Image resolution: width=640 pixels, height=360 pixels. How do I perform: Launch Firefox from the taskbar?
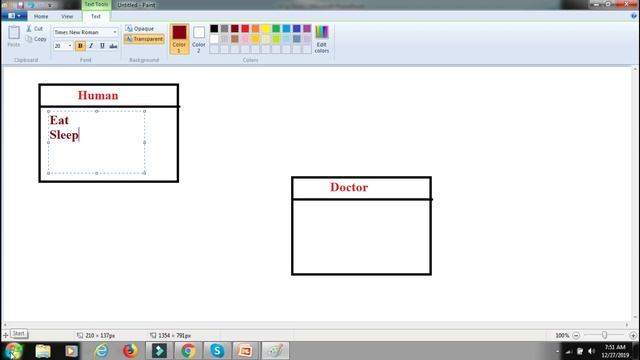click(130, 351)
